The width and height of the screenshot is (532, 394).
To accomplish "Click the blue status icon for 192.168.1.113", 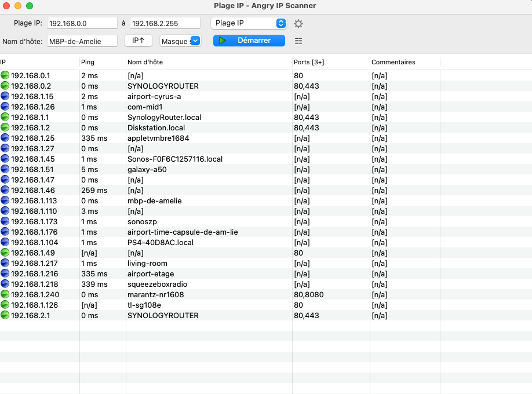I will [x=5, y=200].
